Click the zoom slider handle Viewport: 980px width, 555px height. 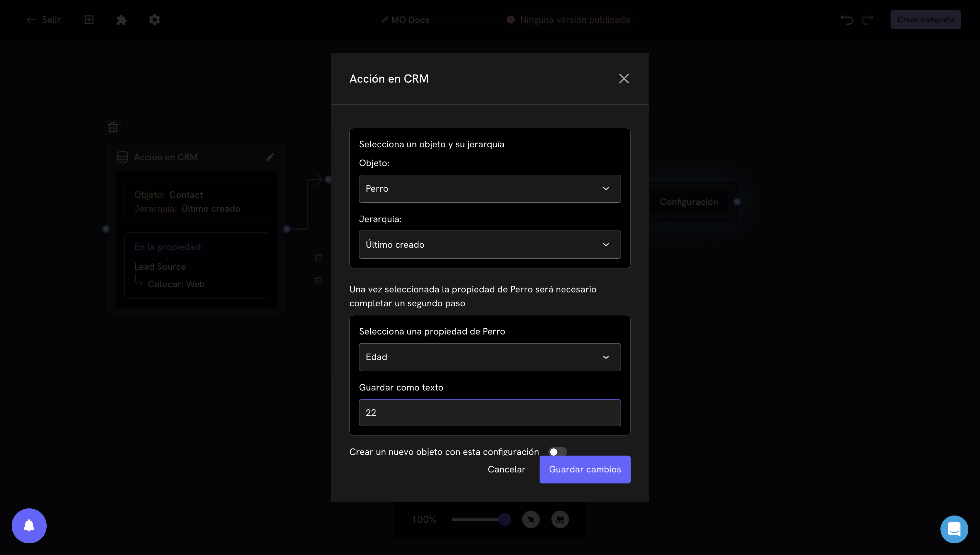coord(505,519)
